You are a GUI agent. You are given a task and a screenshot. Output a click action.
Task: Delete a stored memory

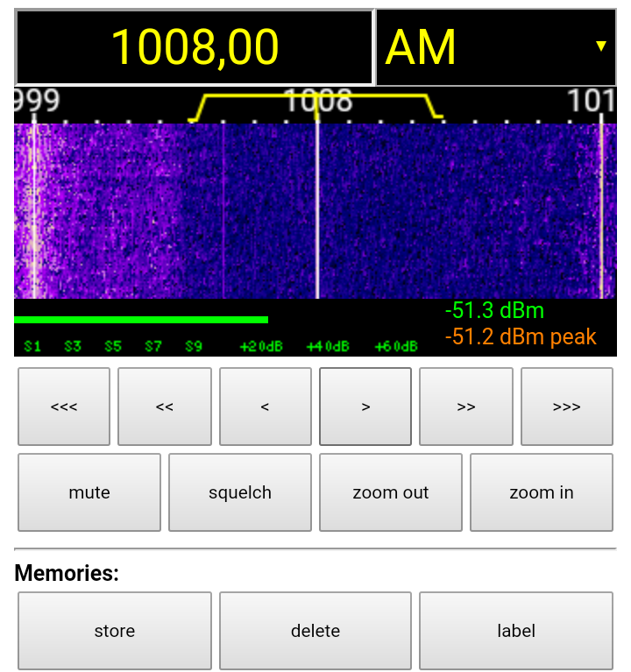pos(315,631)
